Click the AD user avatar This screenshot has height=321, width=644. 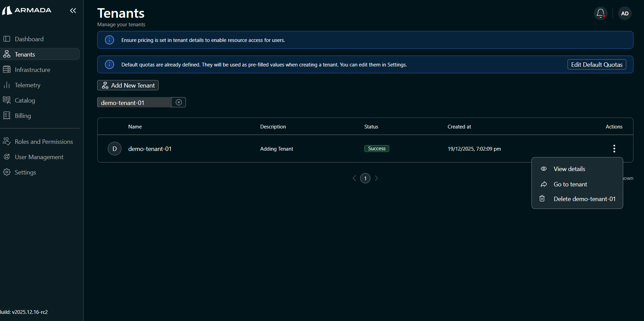(x=625, y=13)
